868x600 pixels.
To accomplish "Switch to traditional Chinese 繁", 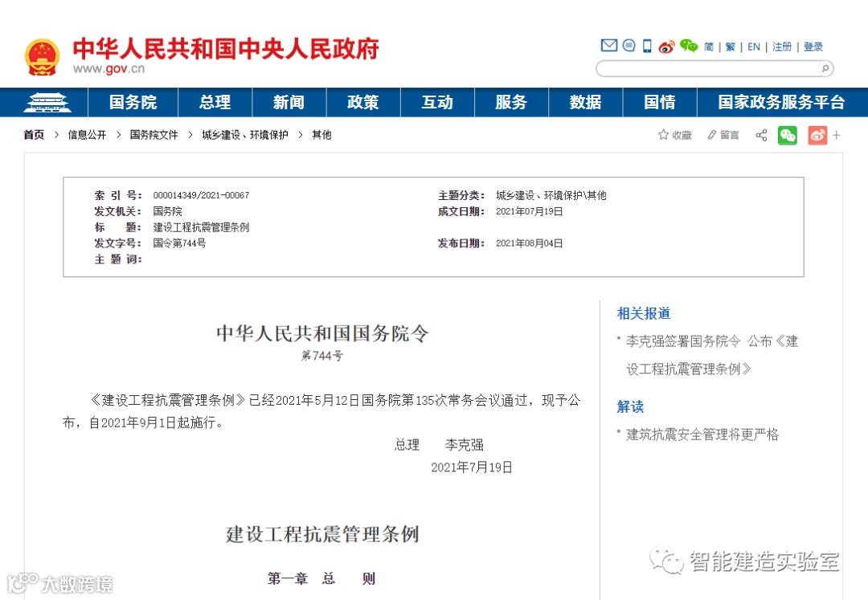I will [x=730, y=47].
